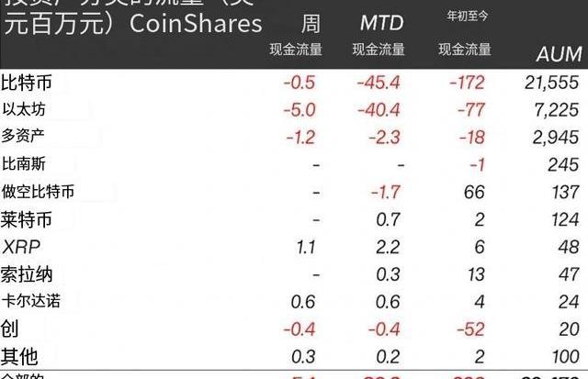Select the -45.4 MTD flow cell
This screenshot has height=379, width=588.
[379, 84]
